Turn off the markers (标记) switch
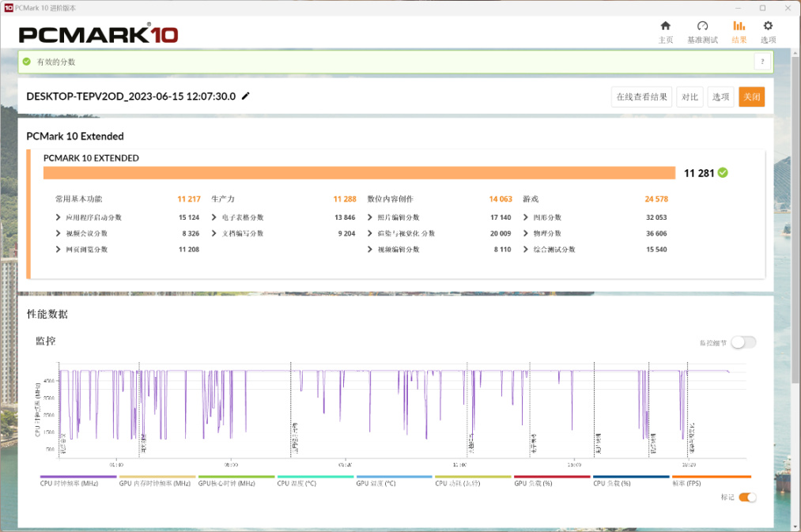This screenshot has width=801, height=532. [747, 497]
